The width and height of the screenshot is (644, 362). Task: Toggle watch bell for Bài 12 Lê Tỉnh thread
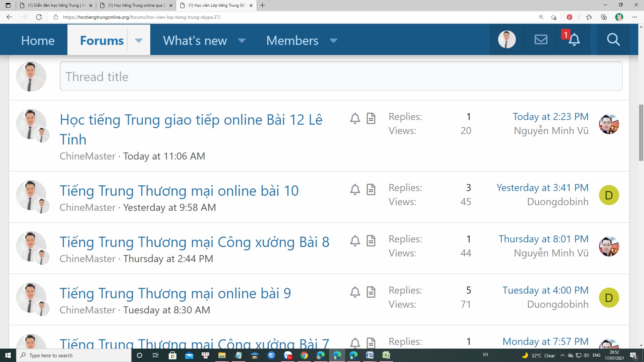click(x=355, y=118)
